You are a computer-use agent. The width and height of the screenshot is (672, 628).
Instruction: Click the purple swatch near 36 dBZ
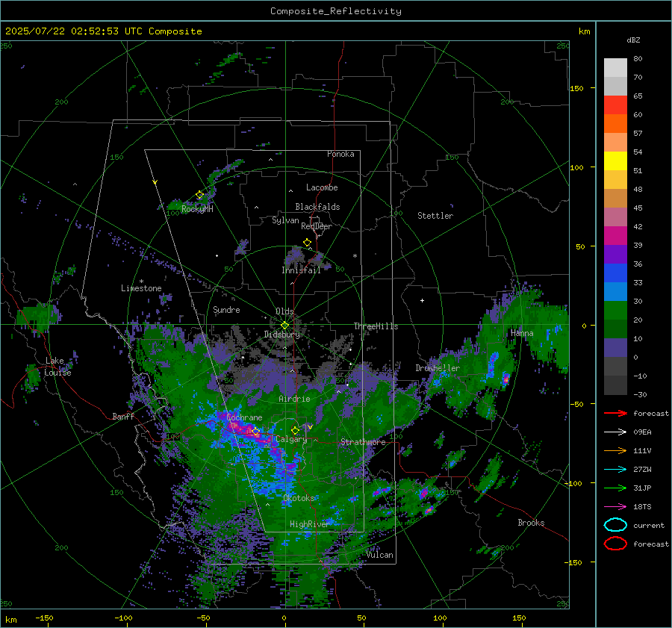[615, 255]
